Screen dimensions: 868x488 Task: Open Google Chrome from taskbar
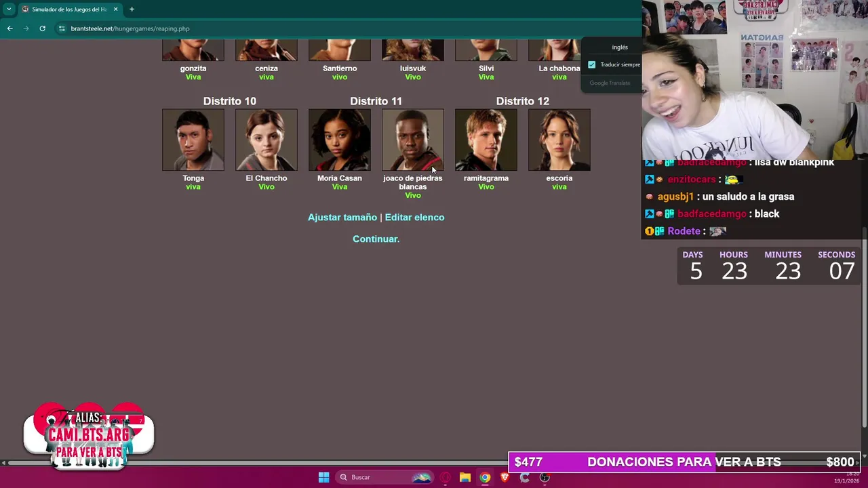[485, 477]
